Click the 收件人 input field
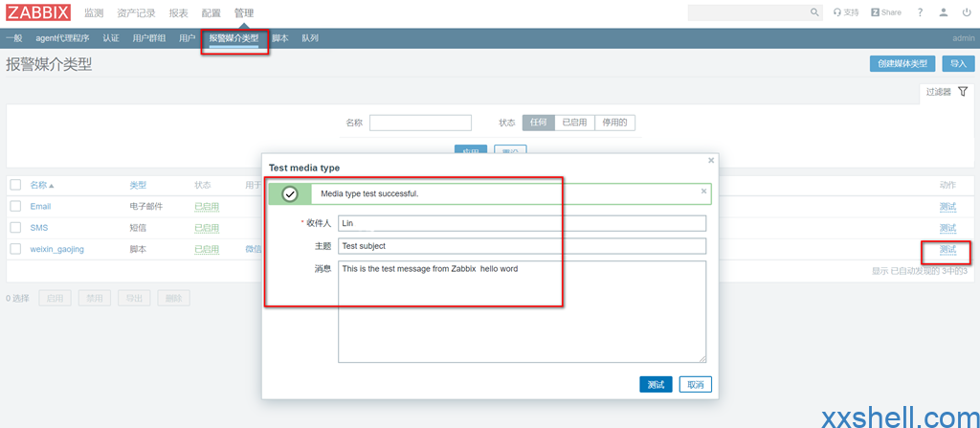Viewport: 980px width, 428px height. tap(522, 223)
